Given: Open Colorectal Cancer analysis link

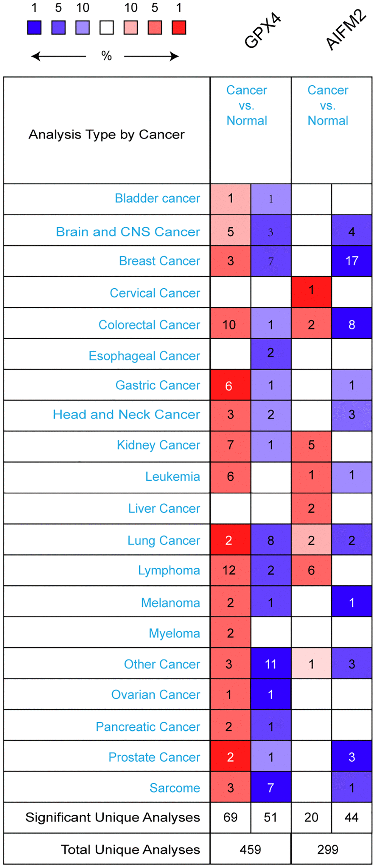Looking at the screenshot, I should (149, 325).
